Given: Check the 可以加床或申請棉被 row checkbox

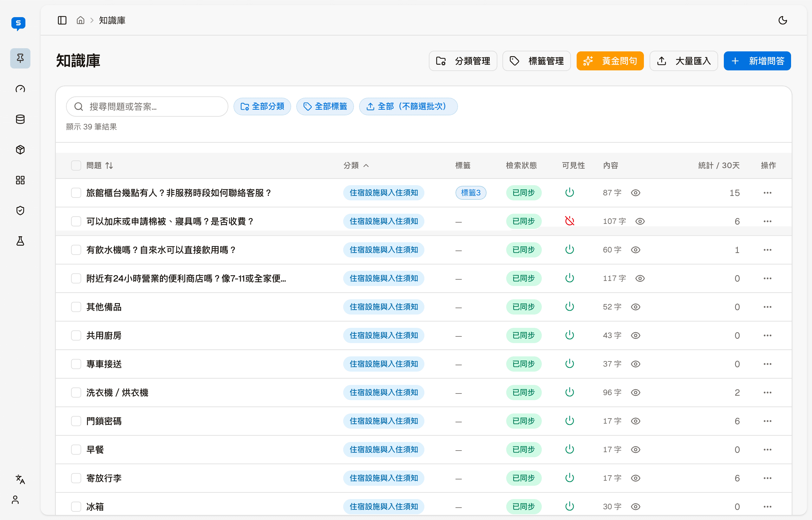Looking at the screenshot, I should [x=76, y=221].
